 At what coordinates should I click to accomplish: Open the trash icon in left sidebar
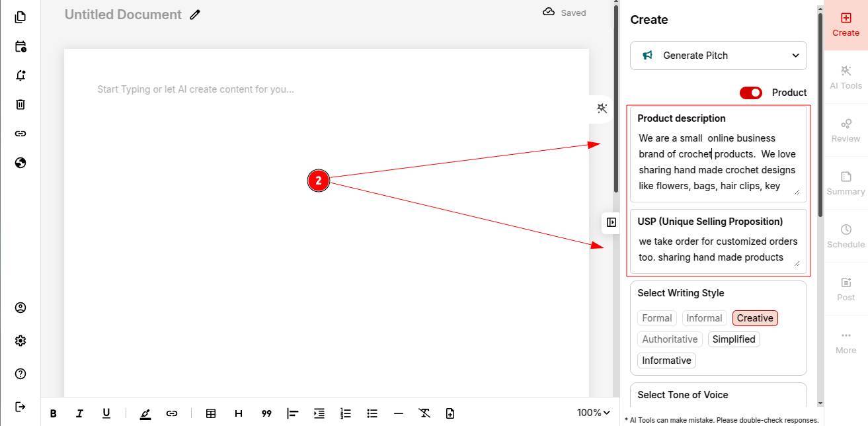coord(20,105)
